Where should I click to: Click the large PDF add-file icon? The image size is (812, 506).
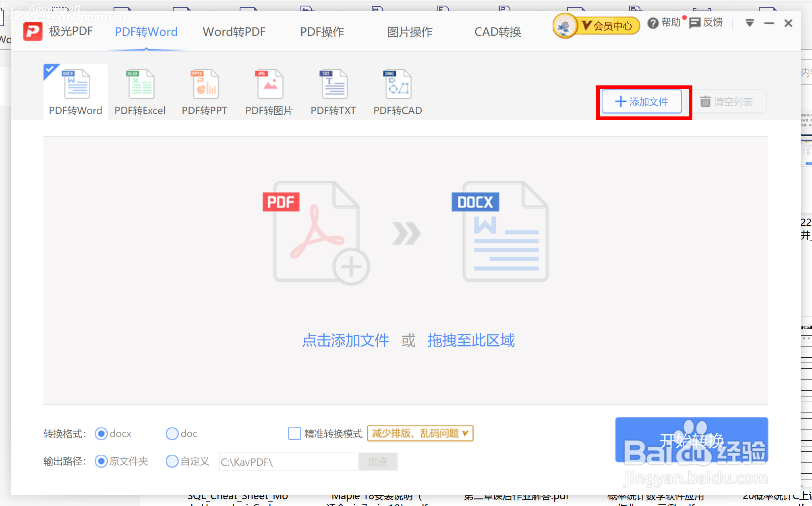click(316, 233)
